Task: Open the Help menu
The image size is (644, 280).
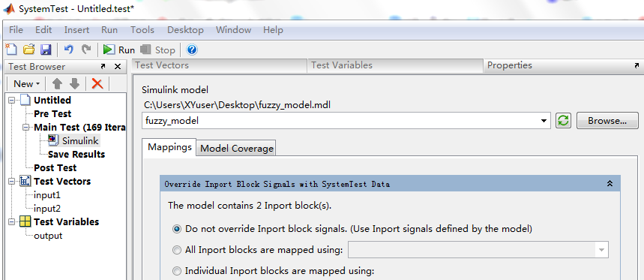Action: (x=273, y=30)
